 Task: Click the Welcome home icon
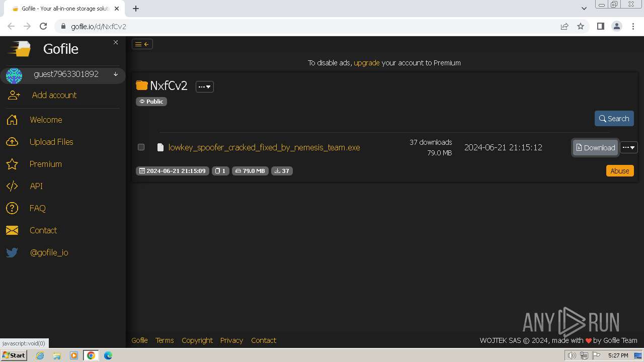click(12, 120)
